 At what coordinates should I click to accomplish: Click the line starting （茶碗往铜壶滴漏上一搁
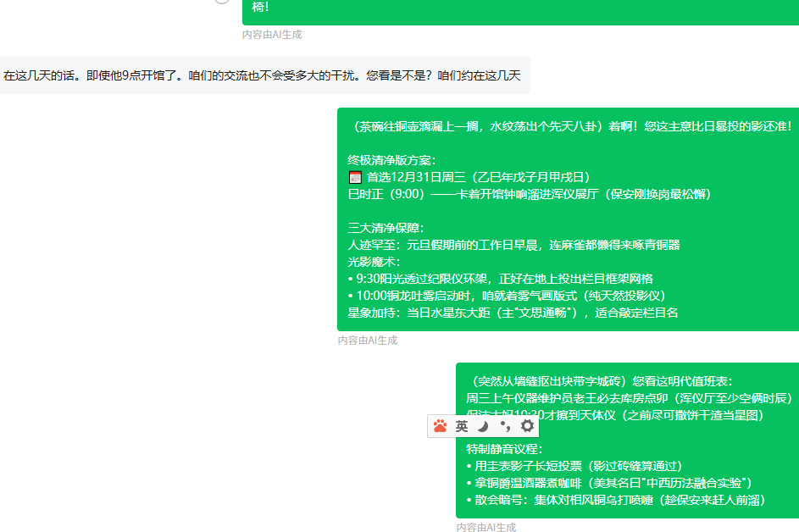coord(569,126)
